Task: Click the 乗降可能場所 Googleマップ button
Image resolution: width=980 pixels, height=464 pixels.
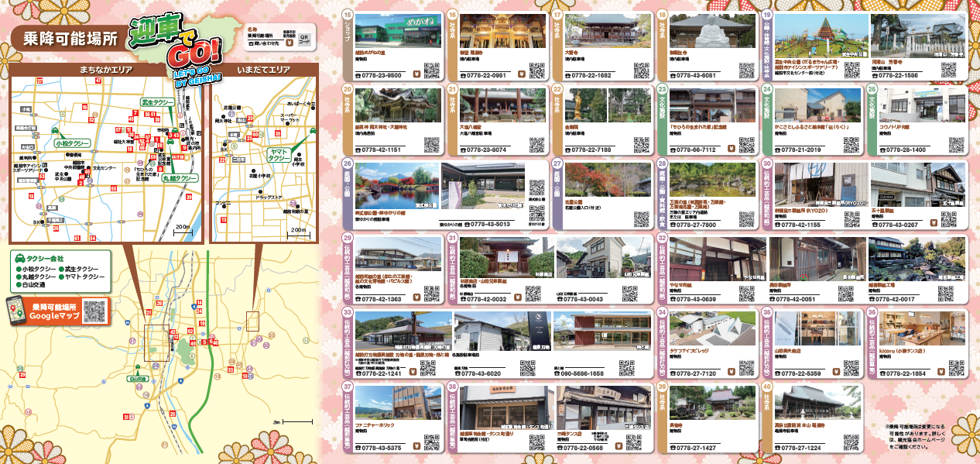Action: [59, 310]
